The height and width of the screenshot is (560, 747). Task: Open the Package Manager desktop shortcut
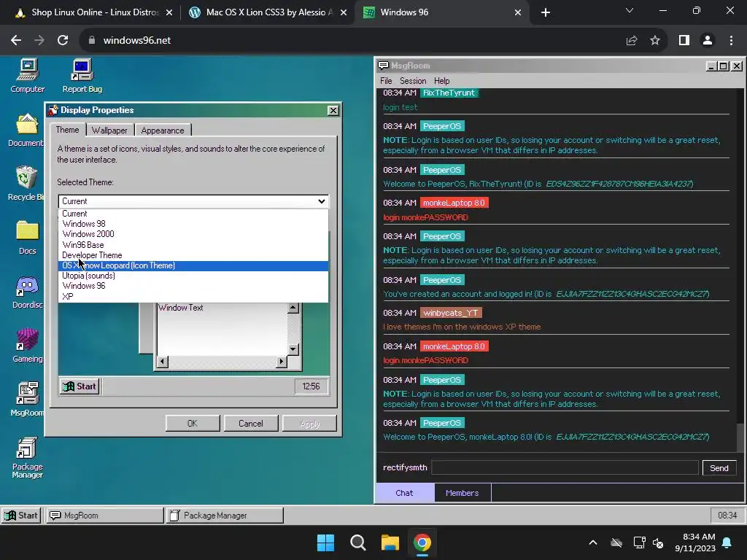27,457
